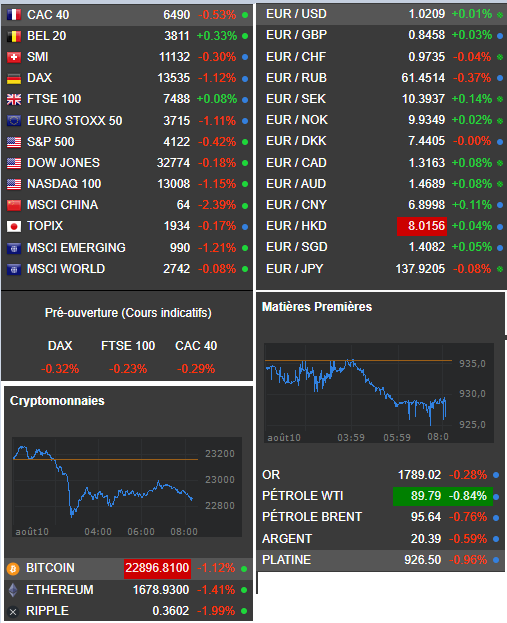Click the -0.32% pre-opening DAX change
This screenshot has width=507, height=623.
pyautogui.click(x=60, y=369)
